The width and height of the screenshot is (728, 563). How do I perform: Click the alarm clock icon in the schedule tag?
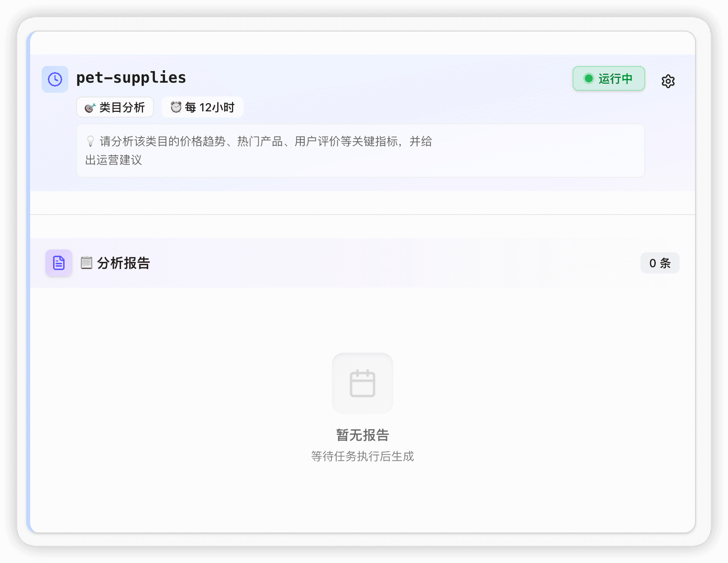175,107
